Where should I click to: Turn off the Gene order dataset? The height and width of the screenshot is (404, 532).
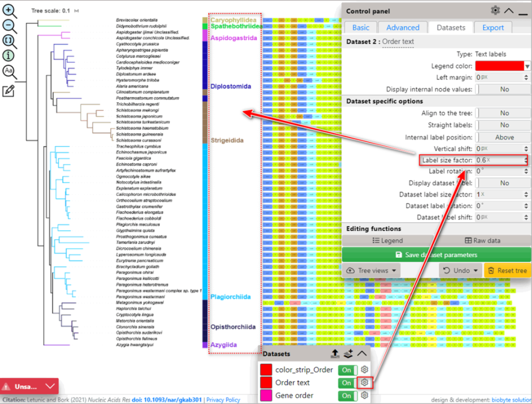346,396
